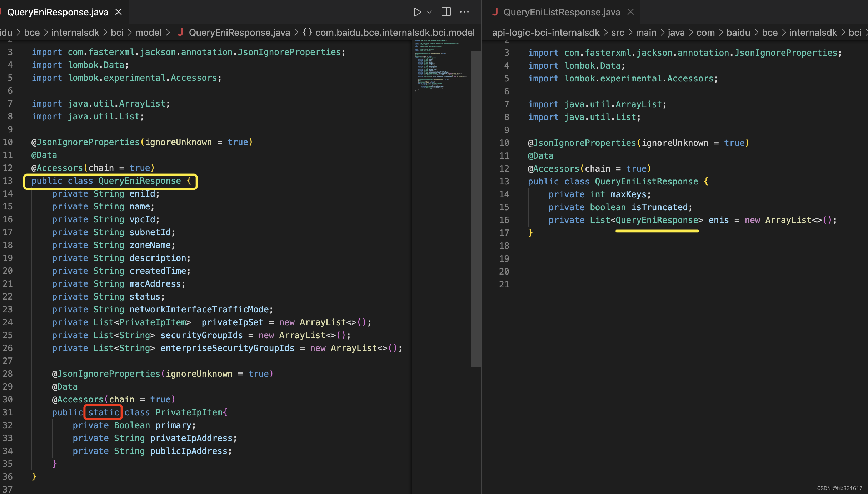Viewport: 868px width, 494px height.
Task: Click line number 13 in left editor
Action: (8, 181)
